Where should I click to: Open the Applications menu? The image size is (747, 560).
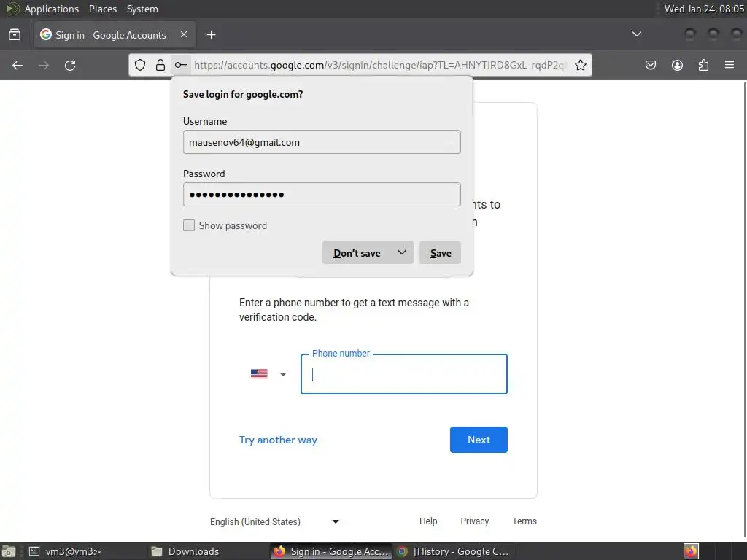52,9
